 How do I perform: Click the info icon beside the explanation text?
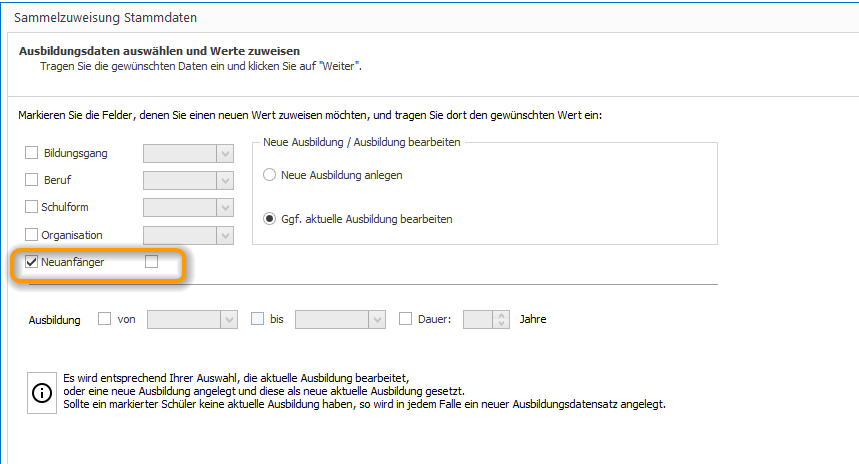click(42, 393)
